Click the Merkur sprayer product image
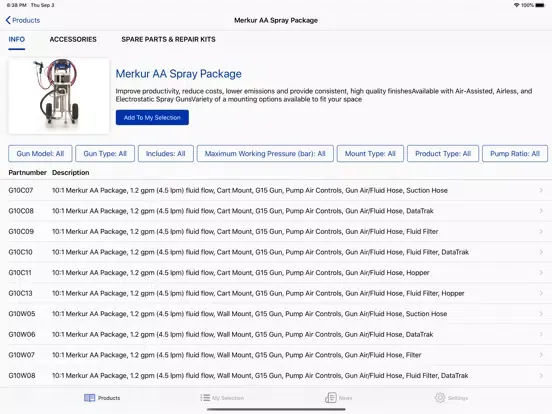This screenshot has height=414, width=552. tap(58, 95)
